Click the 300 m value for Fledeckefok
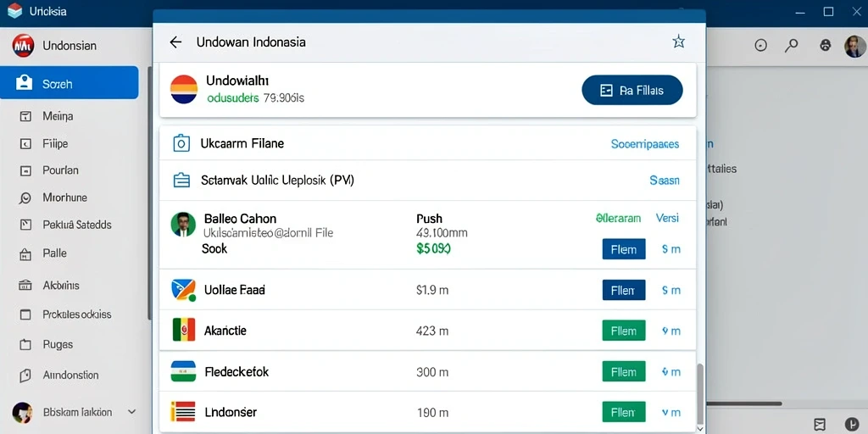This screenshot has width=868, height=434. pyautogui.click(x=431, y=372)
